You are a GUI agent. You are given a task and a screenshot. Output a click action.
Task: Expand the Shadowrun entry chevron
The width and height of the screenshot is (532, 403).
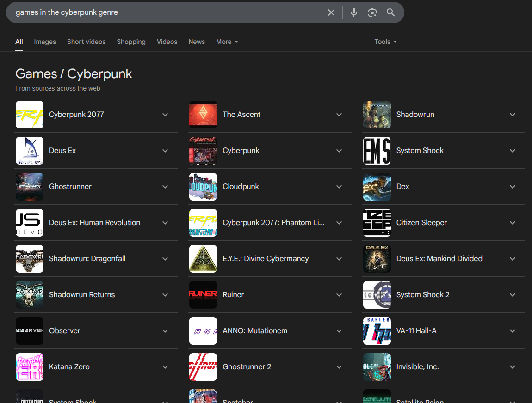(513, 115)
